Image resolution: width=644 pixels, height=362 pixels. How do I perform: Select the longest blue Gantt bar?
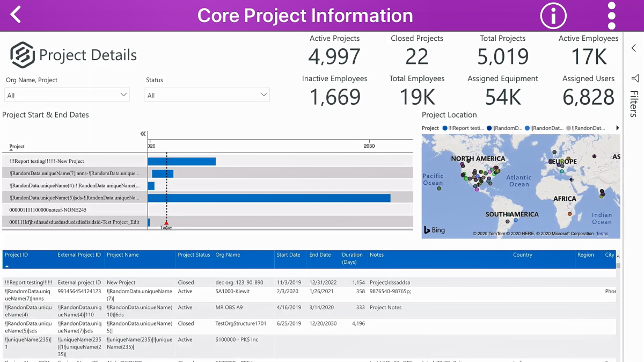coord(269,198)
